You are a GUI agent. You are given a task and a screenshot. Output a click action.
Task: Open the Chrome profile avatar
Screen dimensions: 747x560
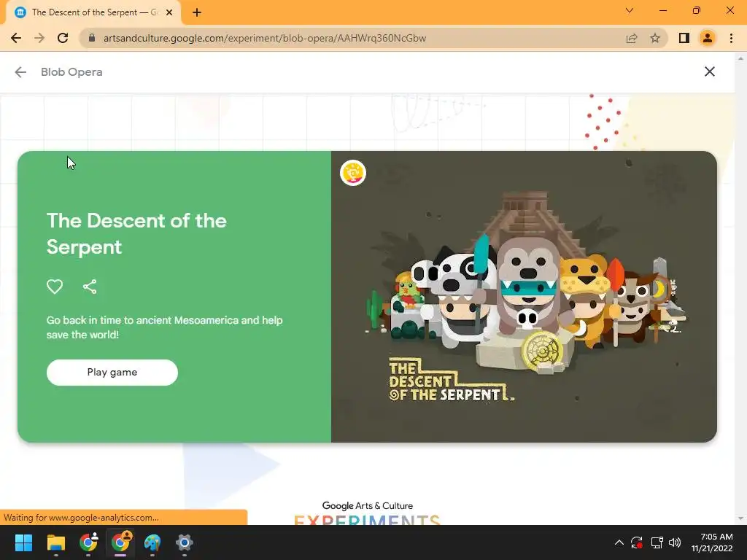708,38
